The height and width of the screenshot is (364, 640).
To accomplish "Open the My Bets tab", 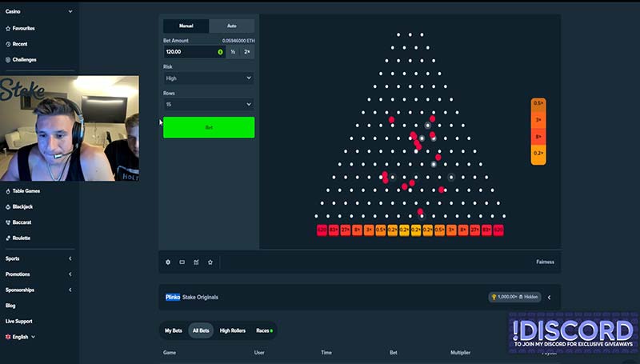I will click(174, 331).
